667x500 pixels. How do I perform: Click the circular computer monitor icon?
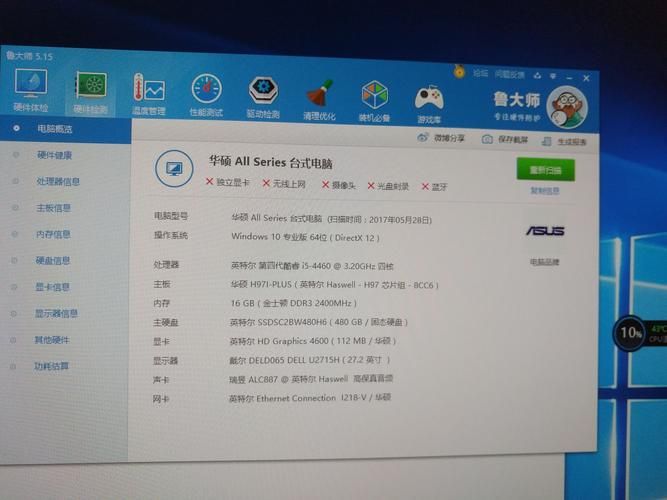click(174, 169)
